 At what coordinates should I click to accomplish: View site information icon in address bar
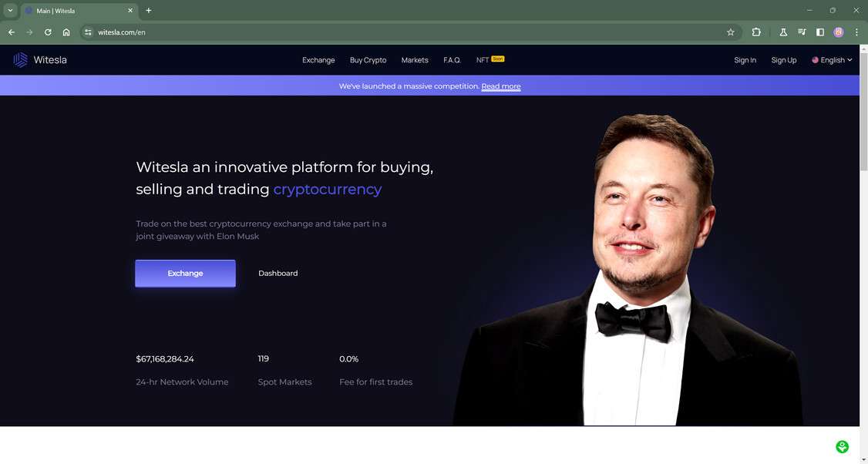[88, 32]
